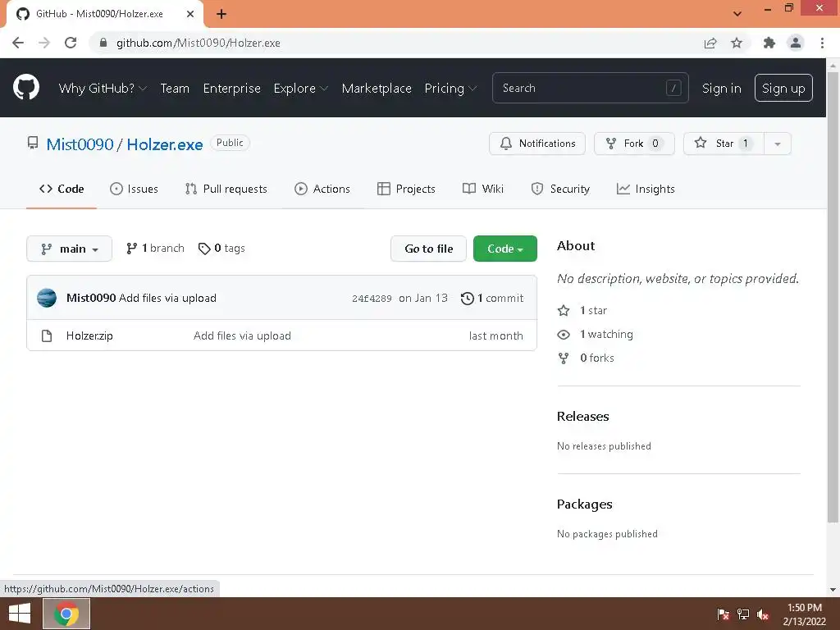The width and height of the screenshot is (840, 630).
Task: Reload the page with refresh icon
Action: coord(71,43)
